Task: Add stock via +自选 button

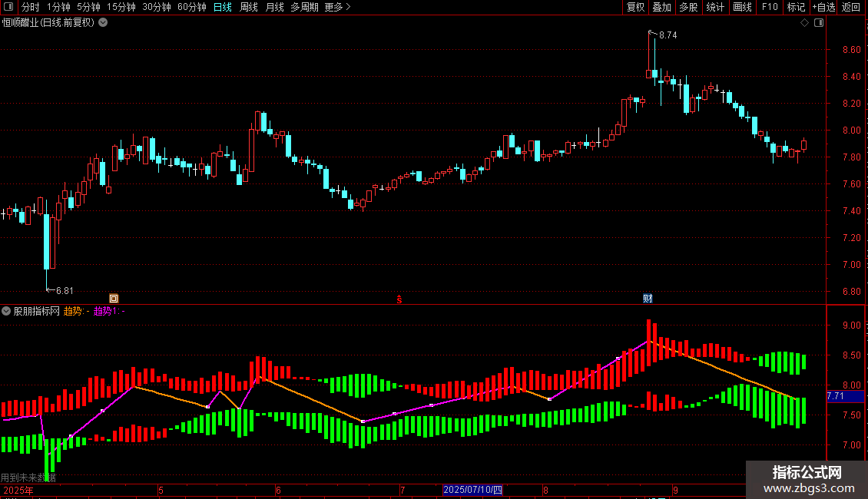Action: [823, 7]
